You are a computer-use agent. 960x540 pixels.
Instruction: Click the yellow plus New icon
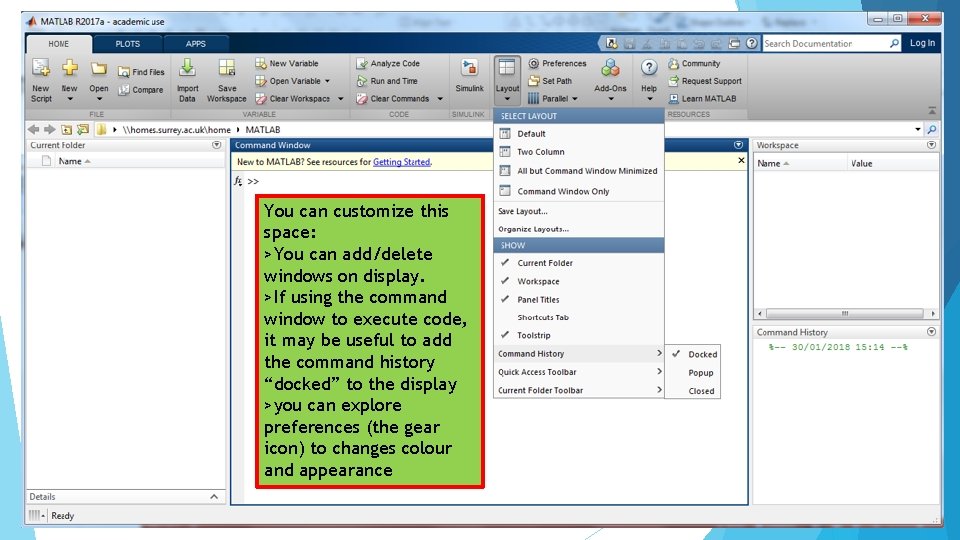coord(70,68)
